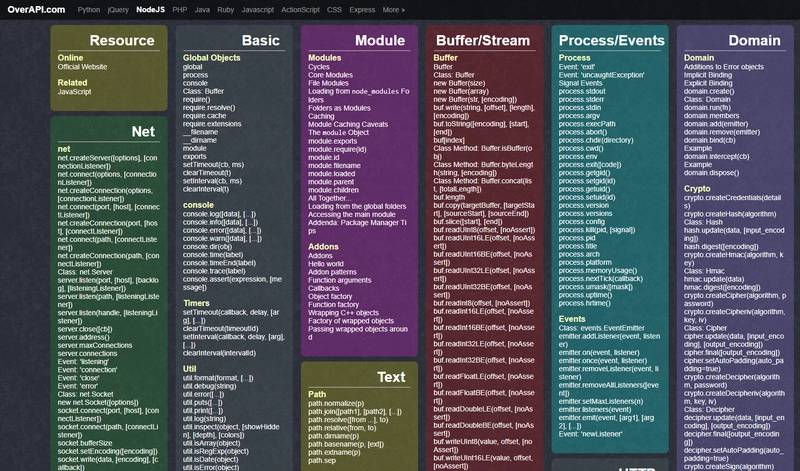Open new Buffer(size) entry

[459, 83]
